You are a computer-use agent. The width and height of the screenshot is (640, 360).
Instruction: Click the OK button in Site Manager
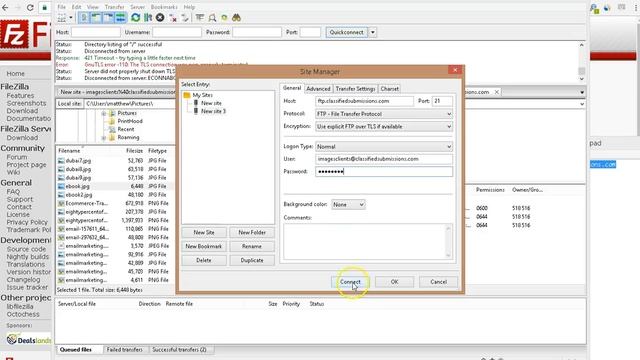point(394,282)
